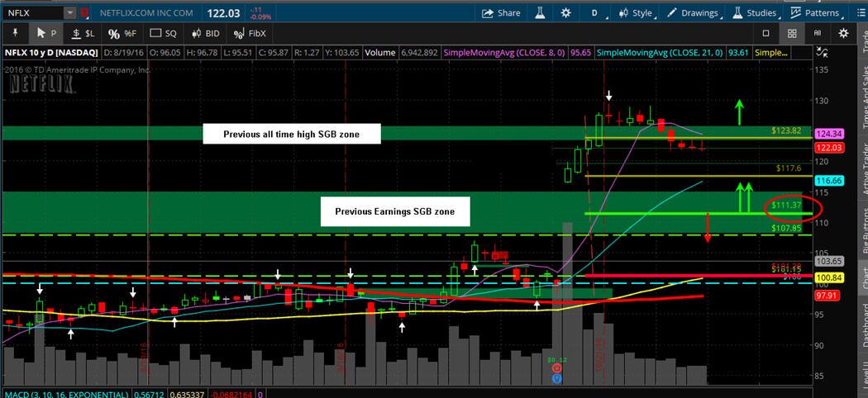Select the pointer P tool
Viewport: 868px width, 398px height.
(x=46, y=33)
